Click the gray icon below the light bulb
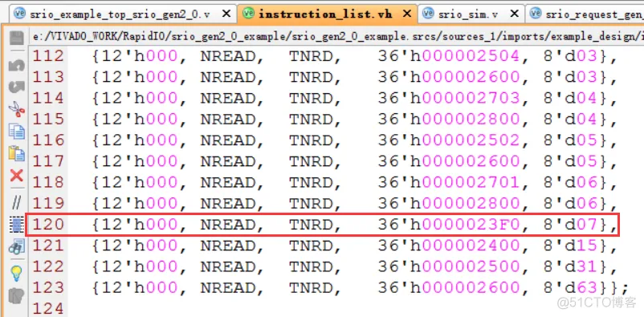 pos(16,295)
